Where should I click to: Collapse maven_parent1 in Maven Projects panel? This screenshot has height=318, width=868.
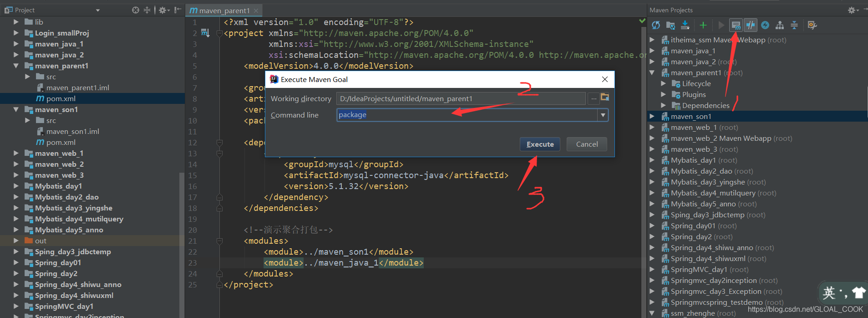point(652,72)
